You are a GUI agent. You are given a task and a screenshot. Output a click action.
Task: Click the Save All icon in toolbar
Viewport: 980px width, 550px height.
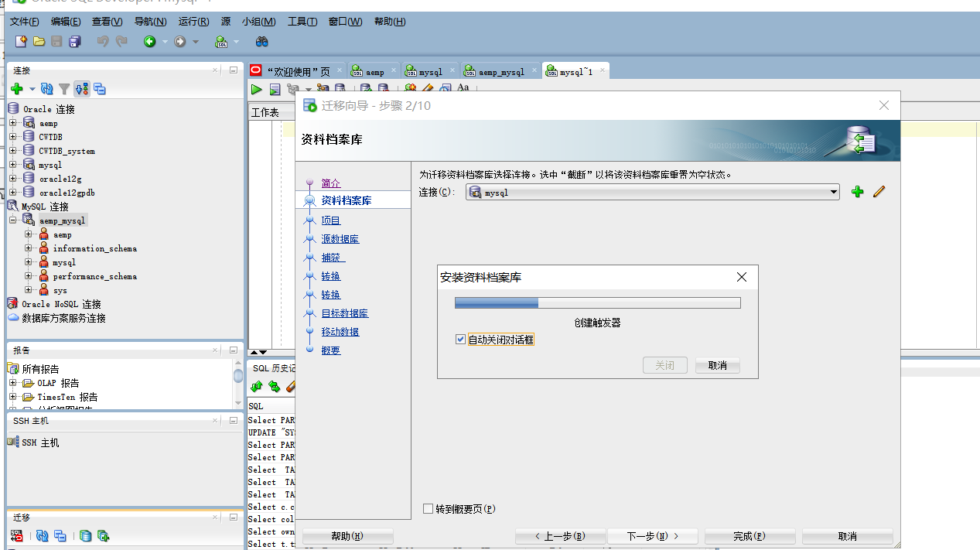pyautogui.click(x=75, y=41)
